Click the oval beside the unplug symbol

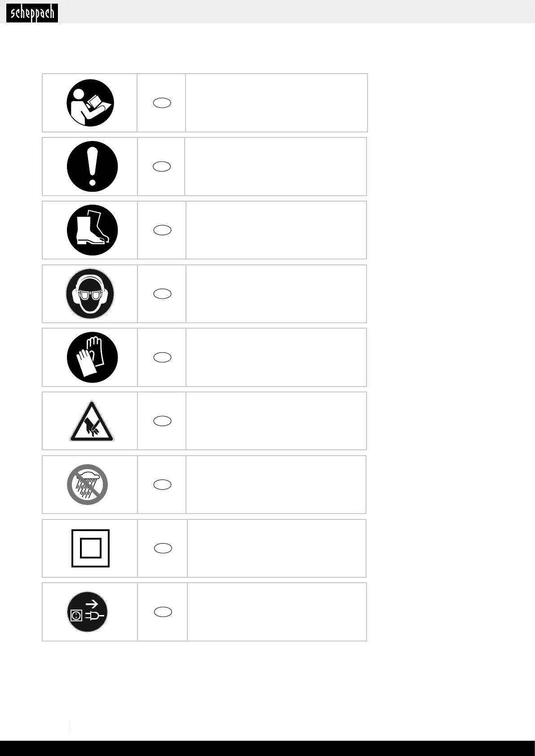tap(164, 612)
